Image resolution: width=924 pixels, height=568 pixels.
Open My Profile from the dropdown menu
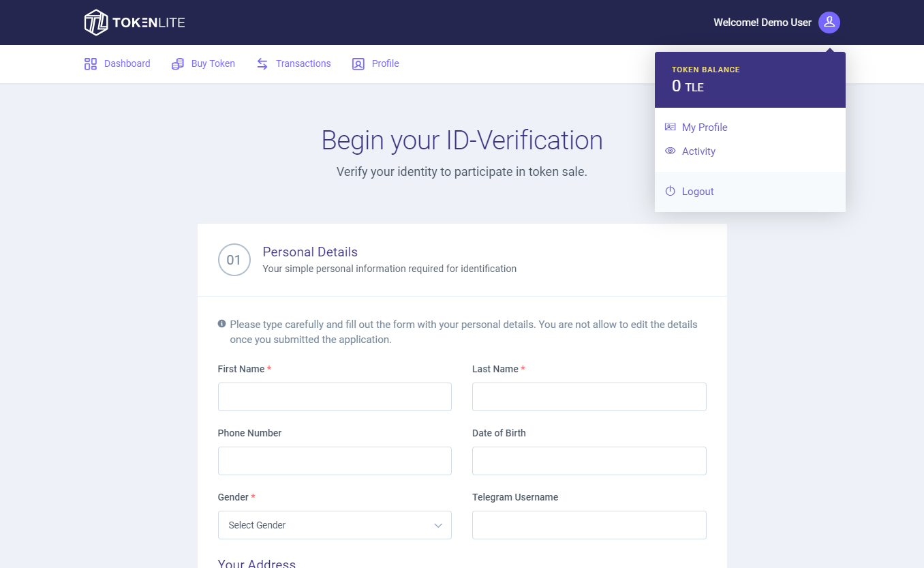pos(705,127)
